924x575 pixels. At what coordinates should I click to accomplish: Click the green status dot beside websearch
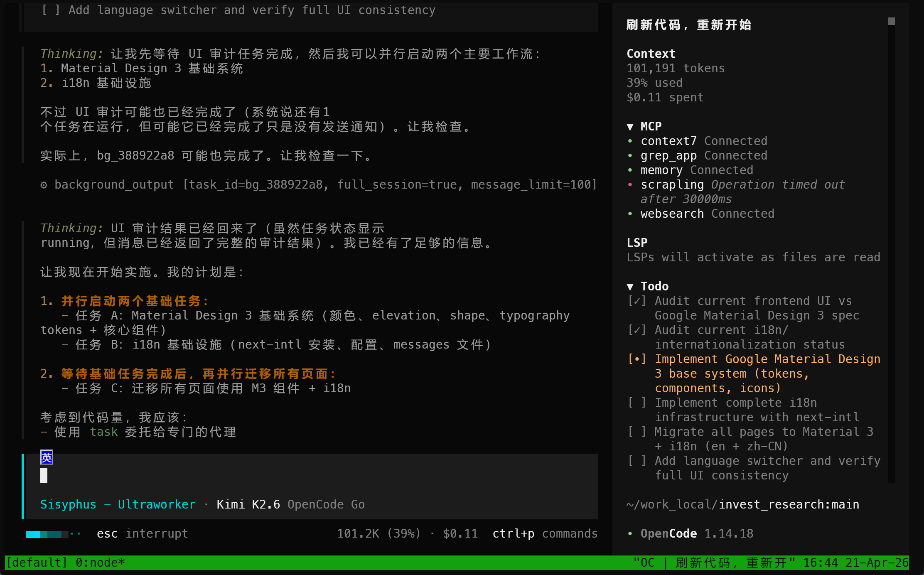point(630,214)
